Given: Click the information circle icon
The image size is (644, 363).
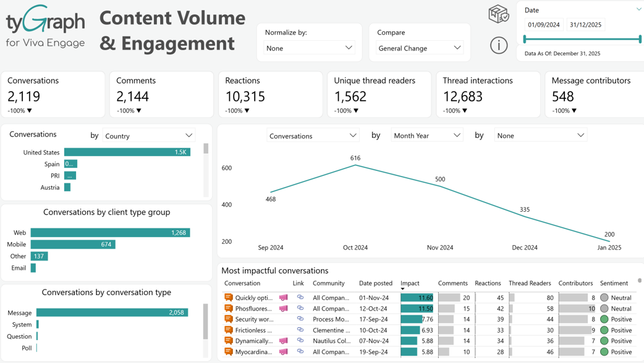Looking at the screenshot, I should [x=499, y=45].
